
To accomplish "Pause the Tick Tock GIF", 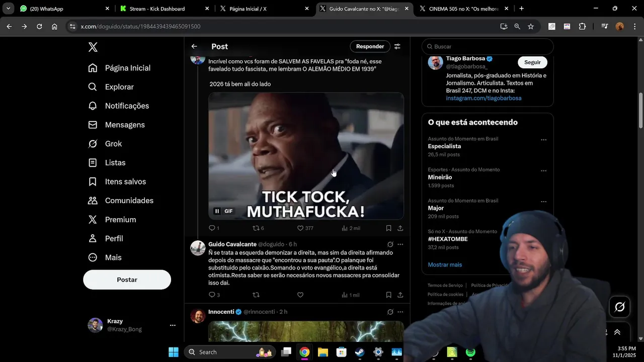I will pos(217,211).
